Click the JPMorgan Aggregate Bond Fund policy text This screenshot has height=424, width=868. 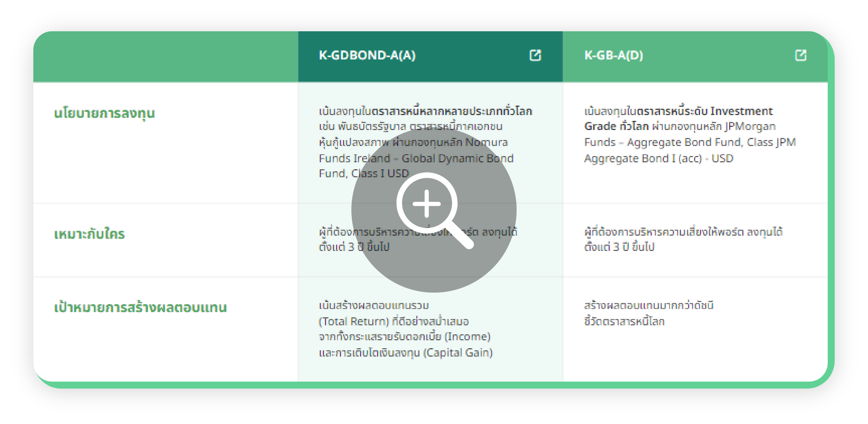(x=690, y=135)
